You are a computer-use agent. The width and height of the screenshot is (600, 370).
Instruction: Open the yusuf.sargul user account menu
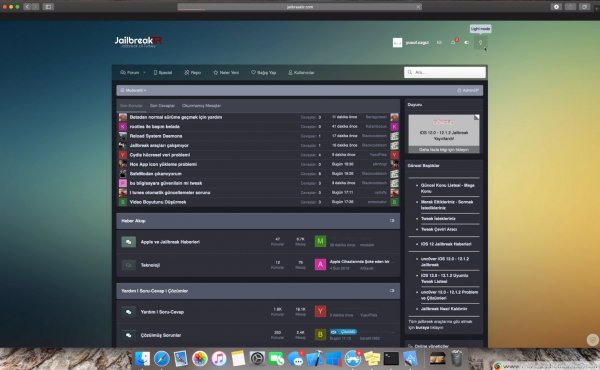coord(411,42)
